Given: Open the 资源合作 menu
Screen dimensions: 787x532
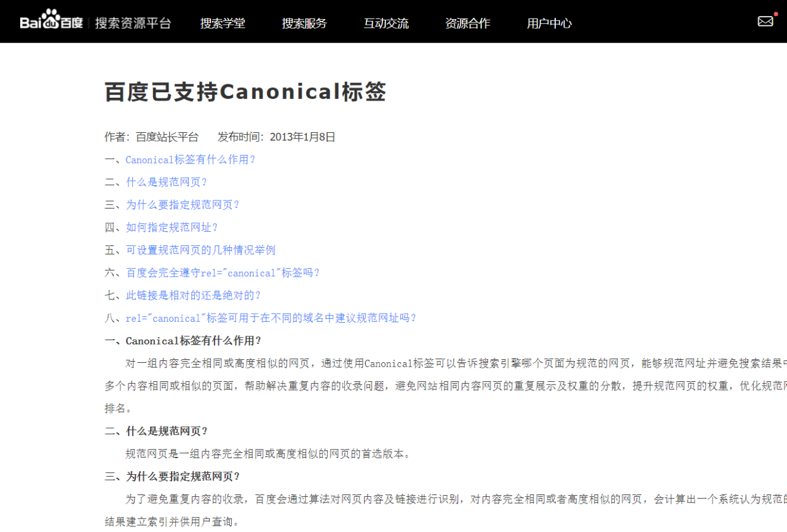Looking at the screenshot, I should coord(468,23).
